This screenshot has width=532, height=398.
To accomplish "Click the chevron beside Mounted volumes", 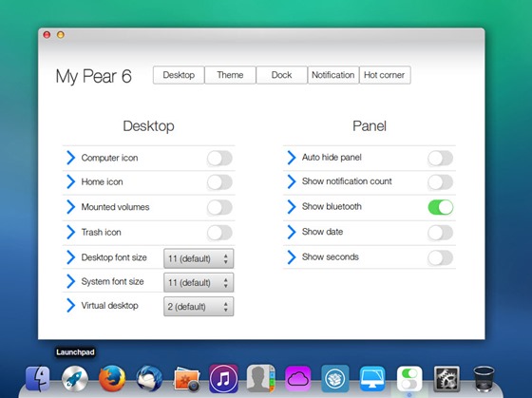I will [x=70, y=207].
